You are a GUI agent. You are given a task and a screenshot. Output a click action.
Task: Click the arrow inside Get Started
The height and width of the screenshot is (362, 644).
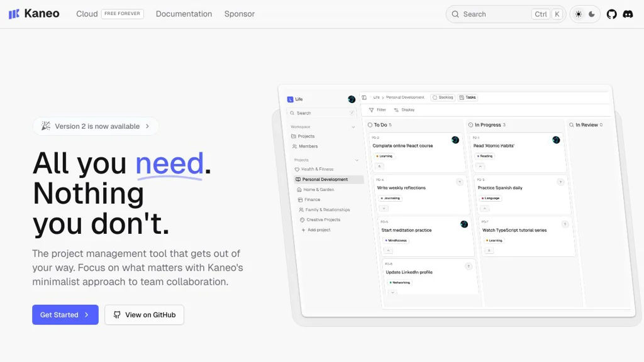(87, 315)
